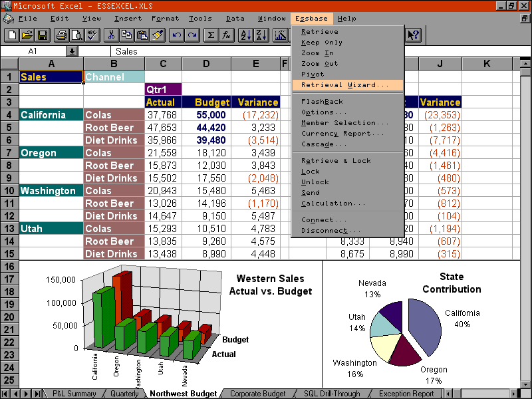Click the Excel workbook control icon beside File
The height and width of the screenshot is (399, 532).
(8, 19)
